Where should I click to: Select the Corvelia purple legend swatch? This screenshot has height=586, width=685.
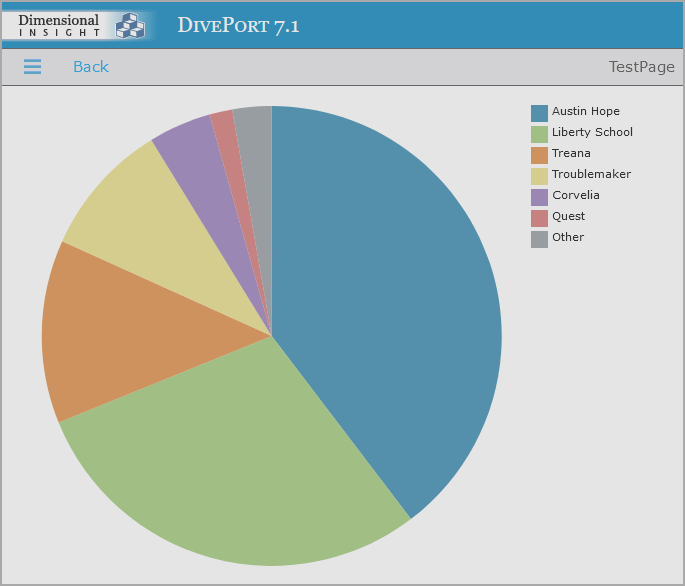pos(539,196)
